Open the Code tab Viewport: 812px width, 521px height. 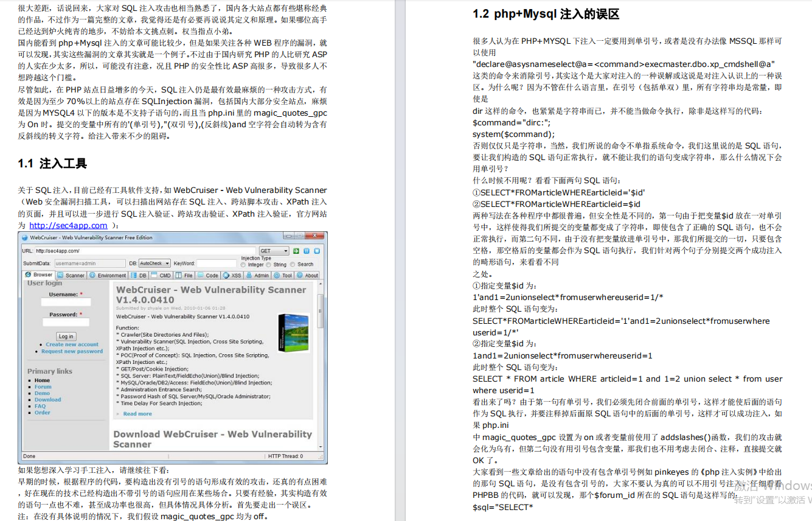[x=208, y=275]
